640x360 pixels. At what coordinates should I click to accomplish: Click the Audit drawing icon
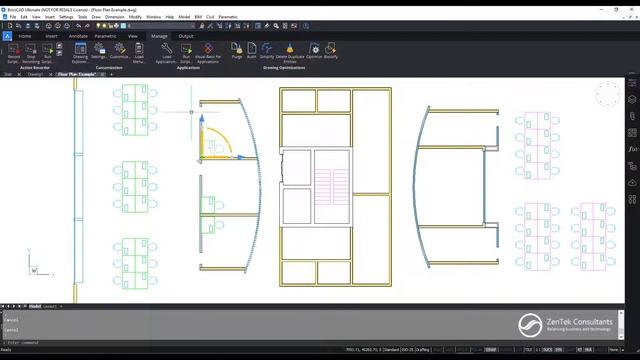coord(252,49)
